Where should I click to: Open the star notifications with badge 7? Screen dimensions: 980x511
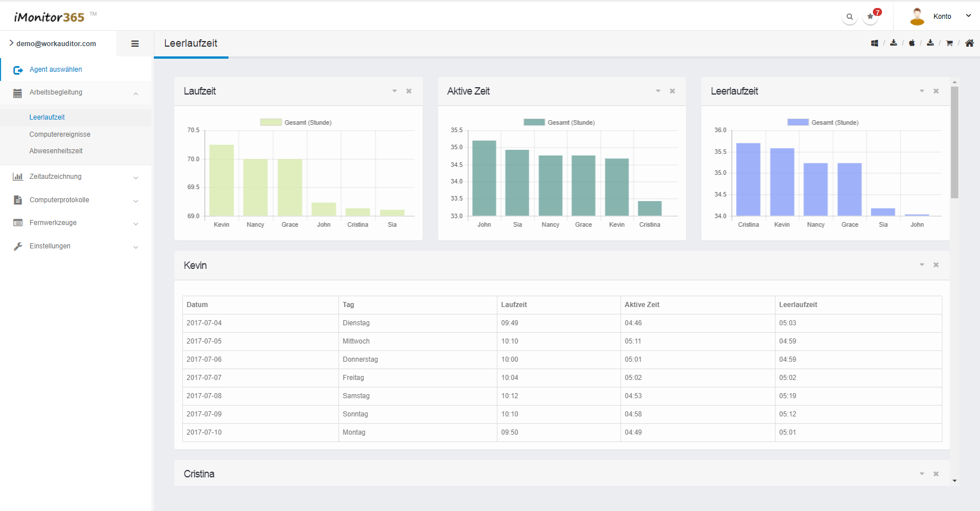click(871, 17)
